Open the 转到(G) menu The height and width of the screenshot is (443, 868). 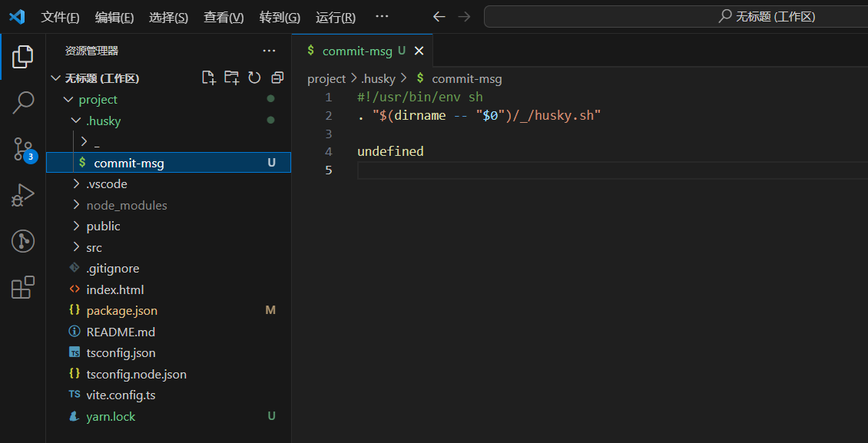pos(280,17)
